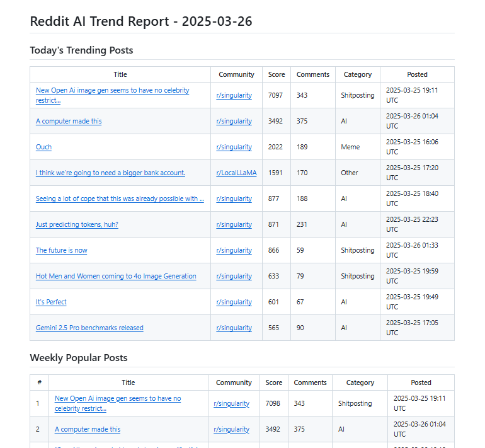The image size is (485, 448).
Task: Select score value 2022
Action: tap(275, 147)
